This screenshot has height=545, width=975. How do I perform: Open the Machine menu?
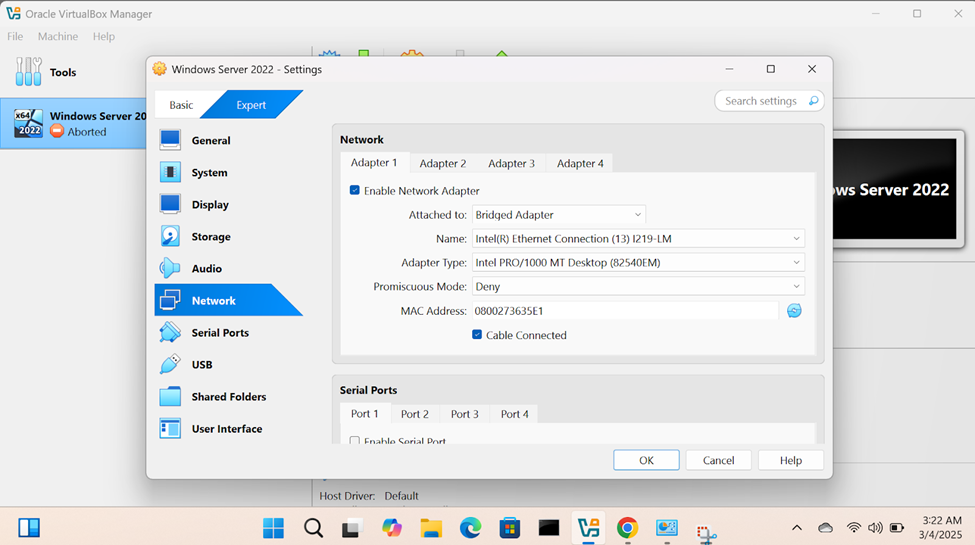(58, 36)
